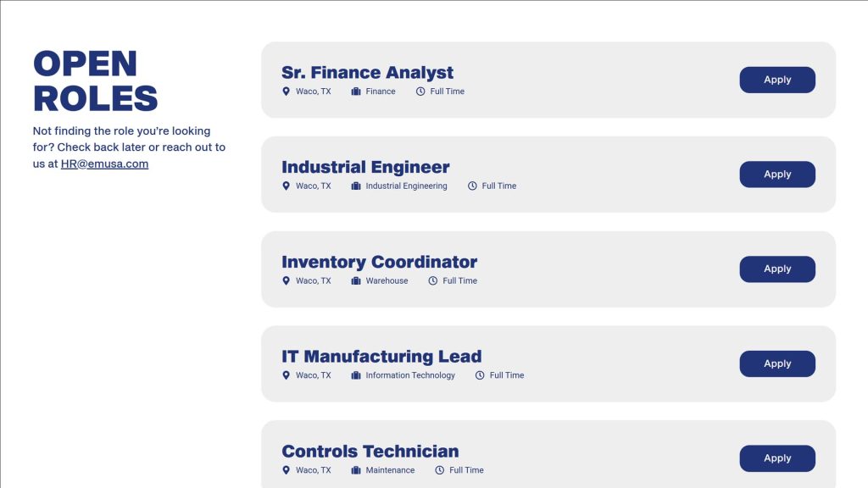This screenshot has height=488, width=868.
Task: Click the location pin for IT Manufacturing Lead
Action: [x=286, y=375]
